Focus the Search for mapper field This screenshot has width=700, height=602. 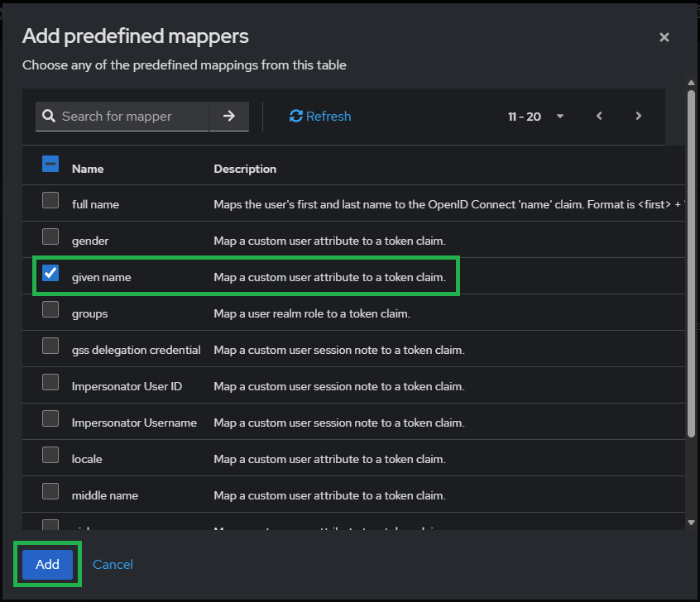pyautogui.click(x=132, y=117)
